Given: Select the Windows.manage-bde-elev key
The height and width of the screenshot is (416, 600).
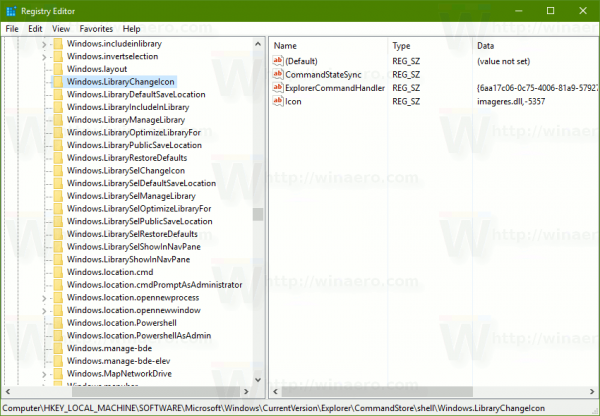Looking at the screenshot, I should click(119, 361).
